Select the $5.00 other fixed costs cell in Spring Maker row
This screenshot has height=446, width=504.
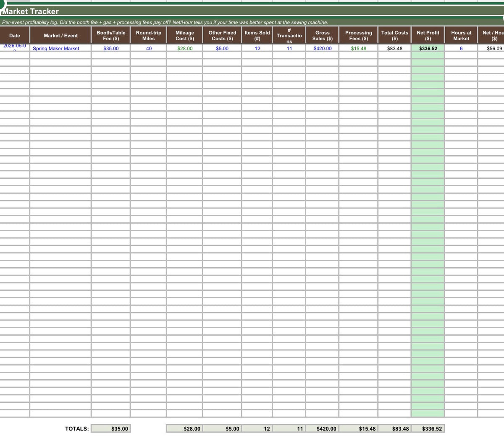point(222,48)
